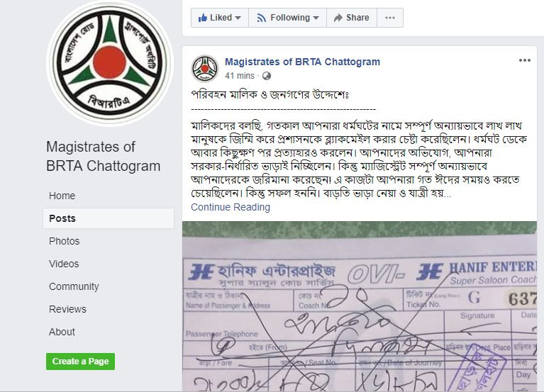Open the page's three-dot more menu
This screenshot has width=544, height=392.
click(x=390, y=18)
